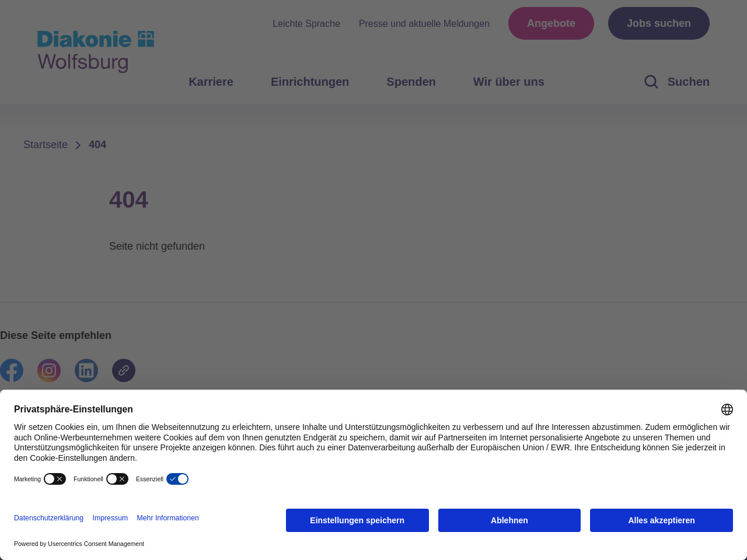The image size is (747, 560).
Task: Enable the Funktionell cookies toggle
Action: click(117, 479)
